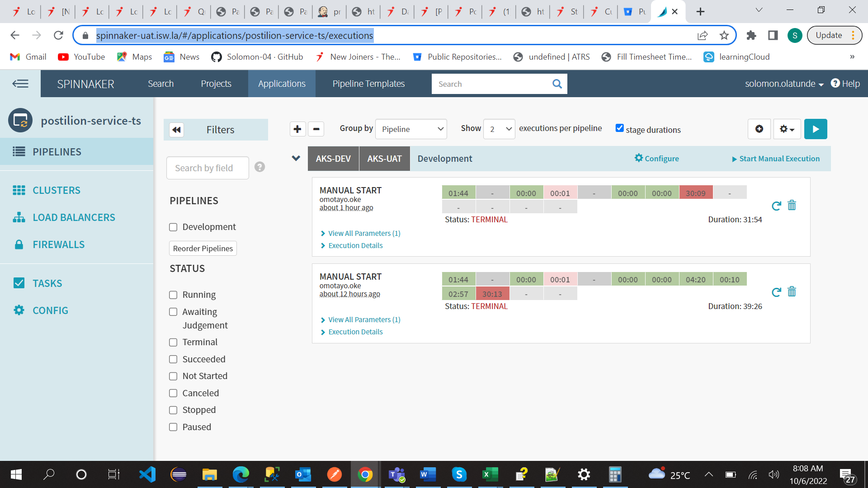
Task: Click the collapse sidebar hamburger icon
Action: pos(20,84)
